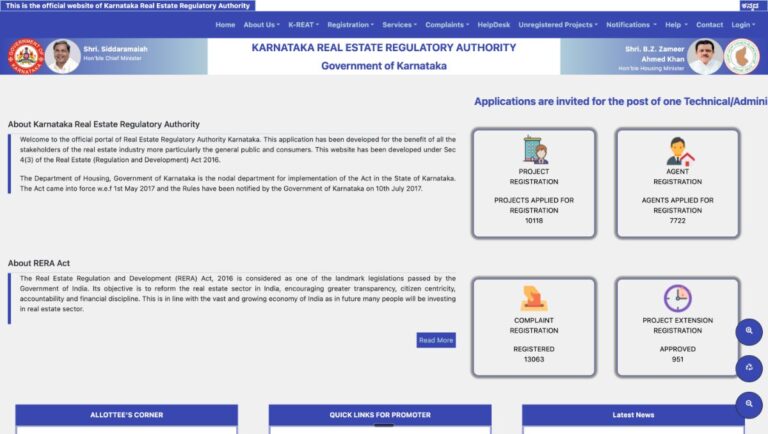The image size is (768, 434).
Task: Click the Karnataka state map logo
Action: point(742,56)
